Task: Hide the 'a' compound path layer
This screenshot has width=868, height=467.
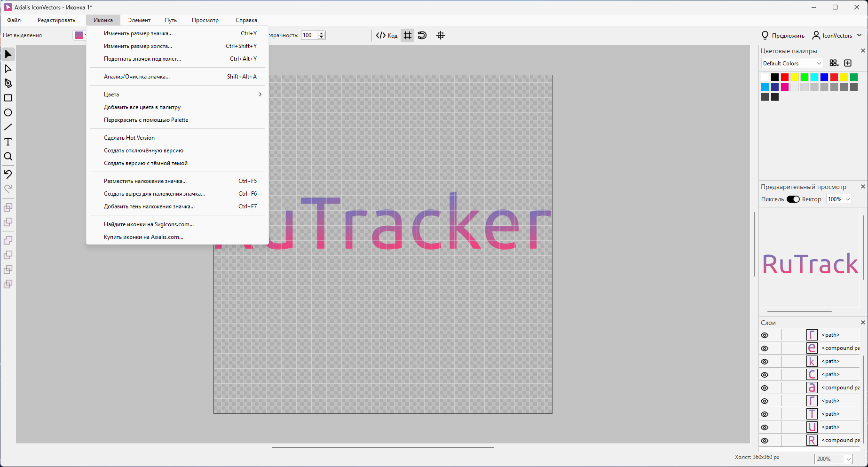Action: tap(765, 388)
